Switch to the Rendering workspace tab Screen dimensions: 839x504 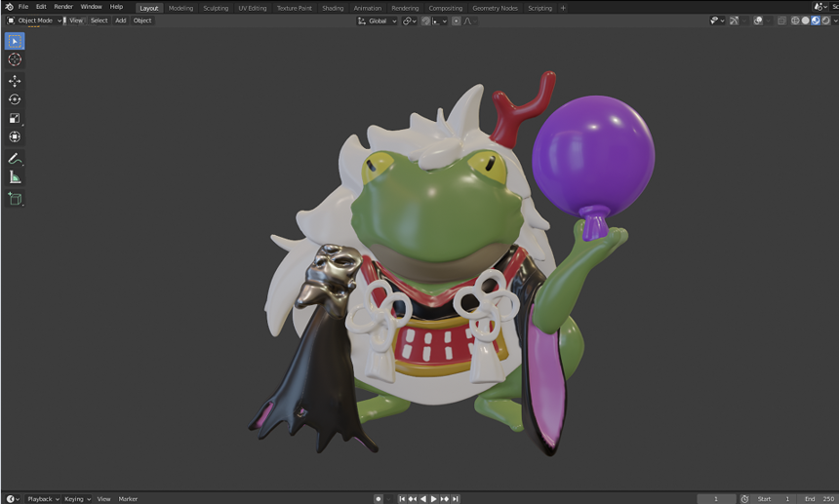(x=405, y=8)
